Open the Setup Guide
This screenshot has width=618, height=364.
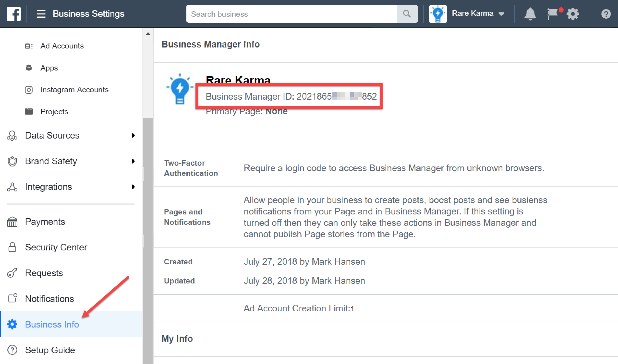pos(50,350)
